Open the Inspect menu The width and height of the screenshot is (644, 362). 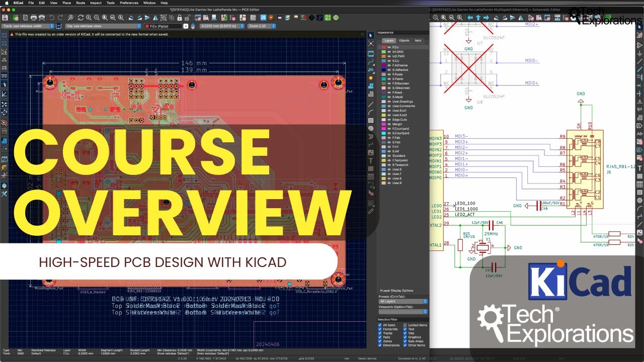(96, 3)
